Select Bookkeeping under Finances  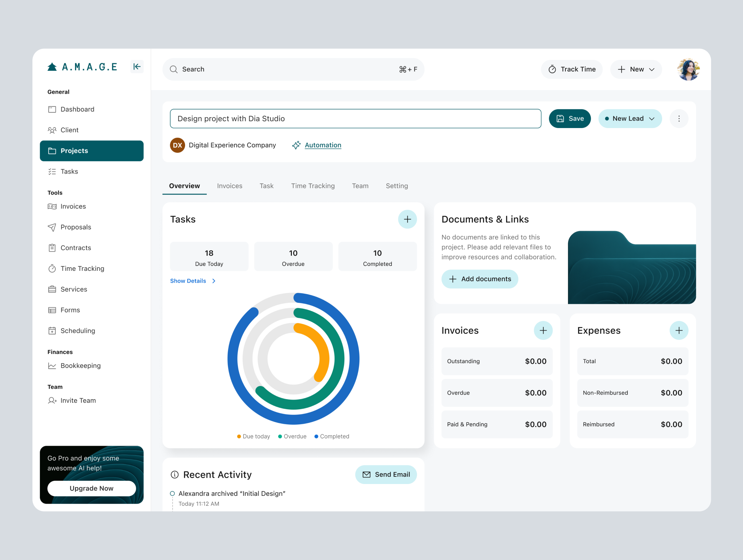pos(81,365)
